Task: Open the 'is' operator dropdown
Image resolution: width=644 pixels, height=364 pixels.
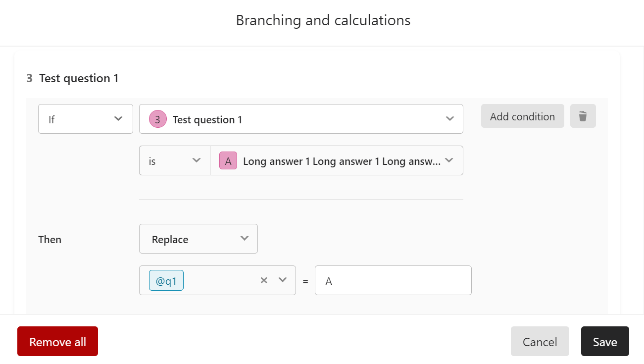Action: [175, 160]
